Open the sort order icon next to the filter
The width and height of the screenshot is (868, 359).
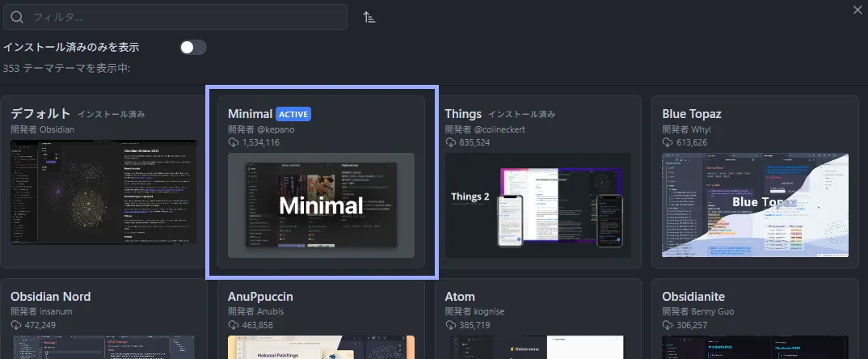click(369, 17)
